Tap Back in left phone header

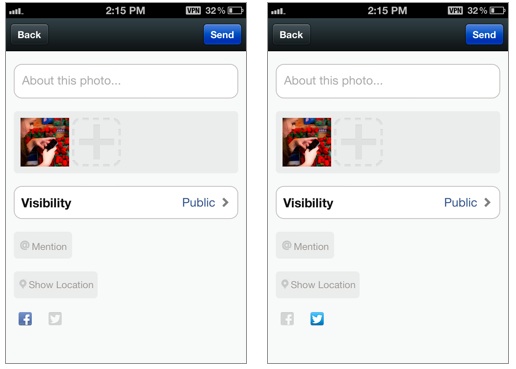click(x=29, y=34)
